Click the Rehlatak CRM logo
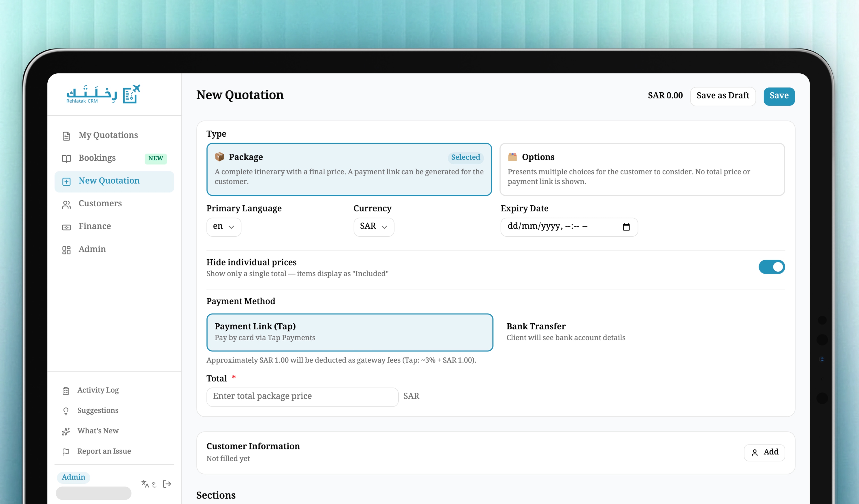 pos(103,94)
